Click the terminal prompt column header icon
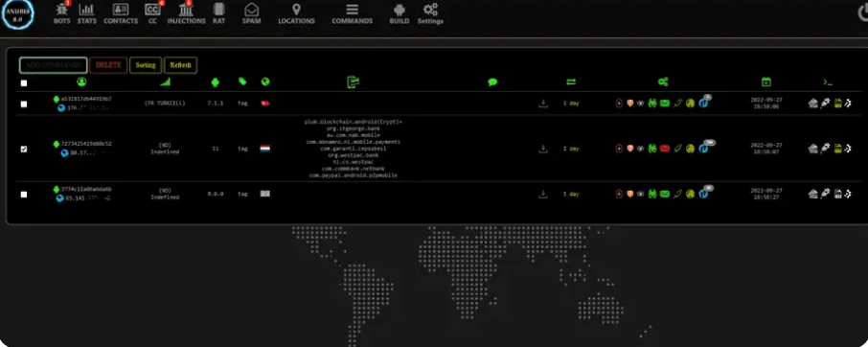Image resolution: width=868 pixels, height=347 pixels. coord(828,81)
